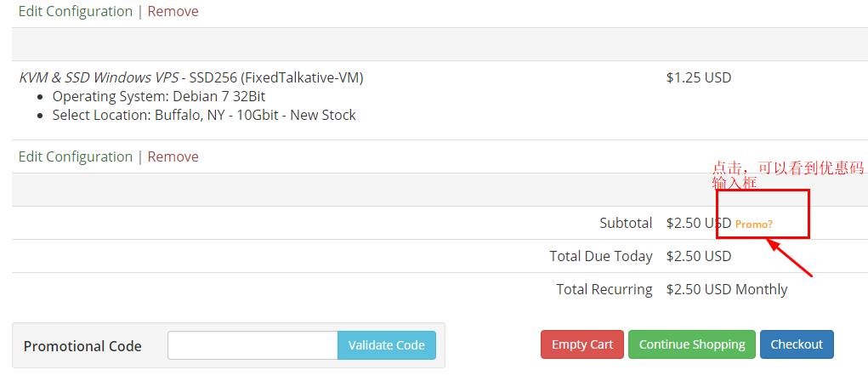Remove the SSD256 VPS item from cart
The height and width of the screenshot is (381, 868).
point(173,156)
